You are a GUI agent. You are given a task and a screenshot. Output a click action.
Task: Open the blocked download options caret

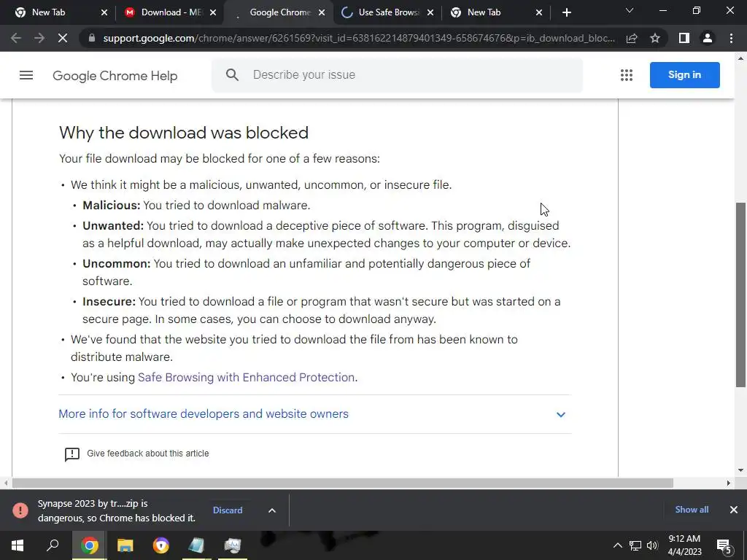tap(272, 510)
